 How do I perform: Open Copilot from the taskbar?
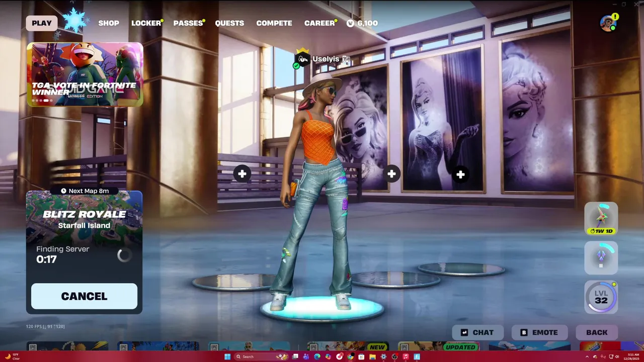(x=328, y=356)
